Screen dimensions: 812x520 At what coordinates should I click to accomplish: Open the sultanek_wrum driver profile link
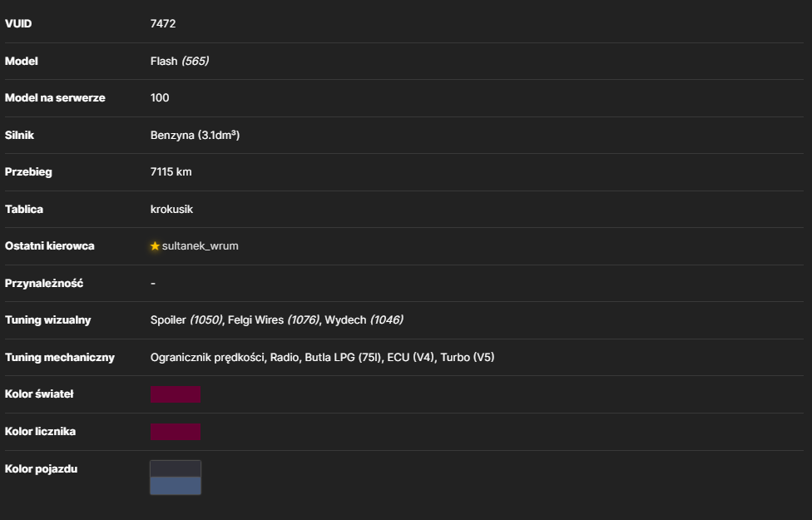[200, 246]
